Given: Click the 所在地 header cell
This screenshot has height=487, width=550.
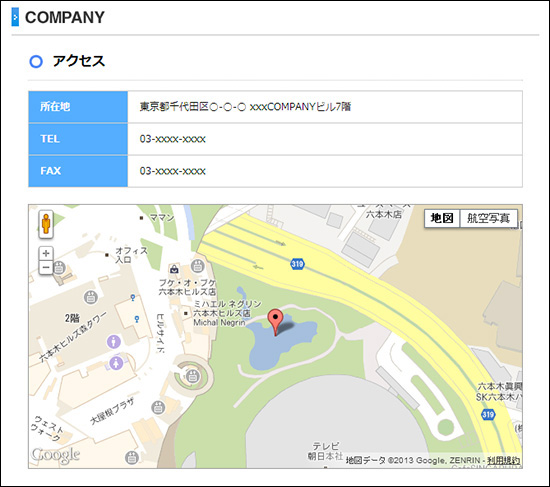Looking at the screenshot, I should click(x=78, y=107).
